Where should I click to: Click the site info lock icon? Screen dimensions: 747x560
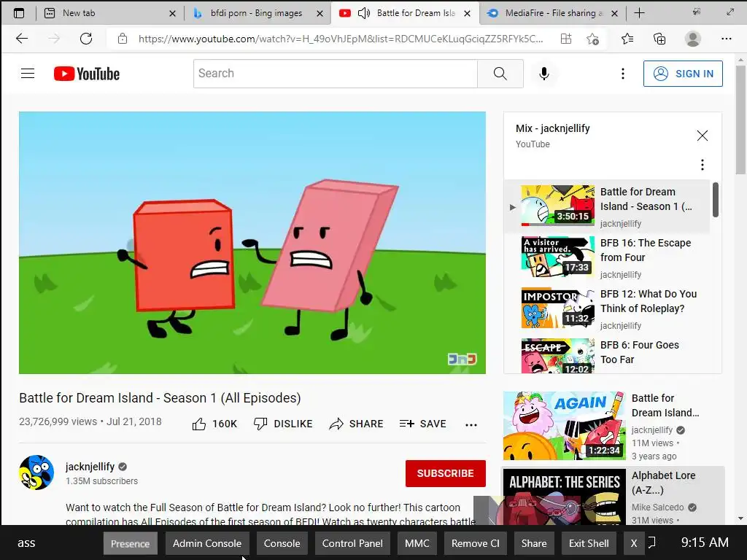123,39
